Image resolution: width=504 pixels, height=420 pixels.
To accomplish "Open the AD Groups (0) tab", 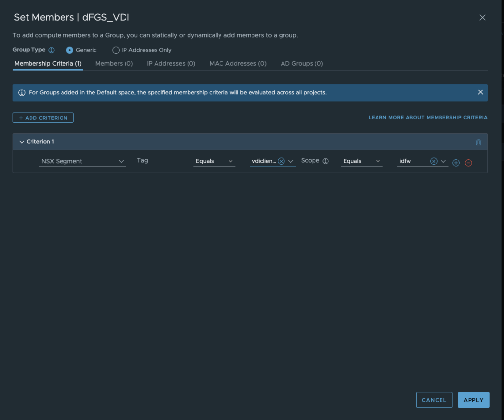I will tap(302, 64).
